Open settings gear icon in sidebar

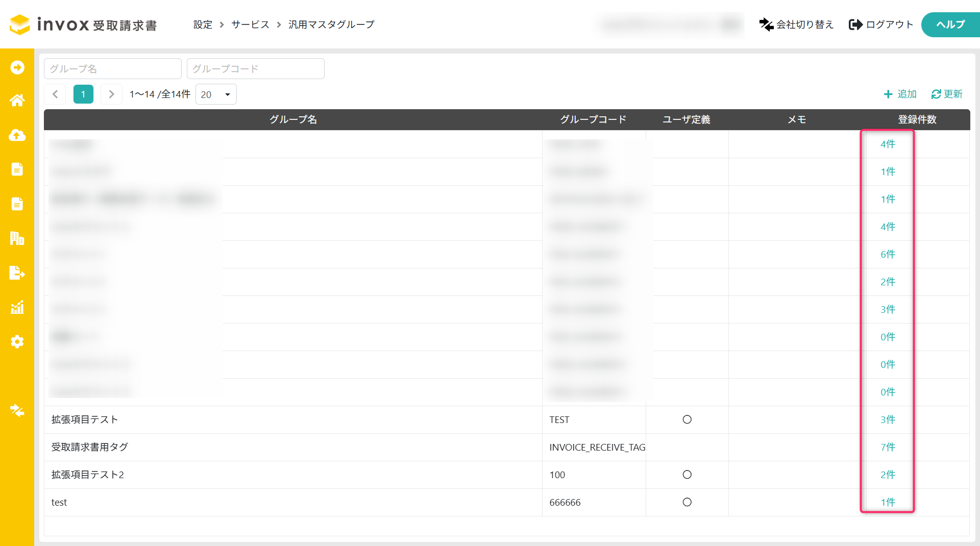point(17,341)
